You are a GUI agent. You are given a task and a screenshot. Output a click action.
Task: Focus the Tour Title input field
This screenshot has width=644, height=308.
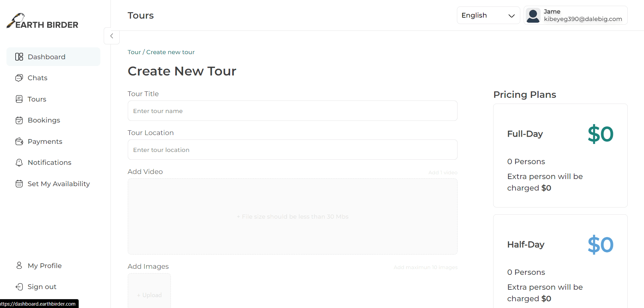coord(293,111)
